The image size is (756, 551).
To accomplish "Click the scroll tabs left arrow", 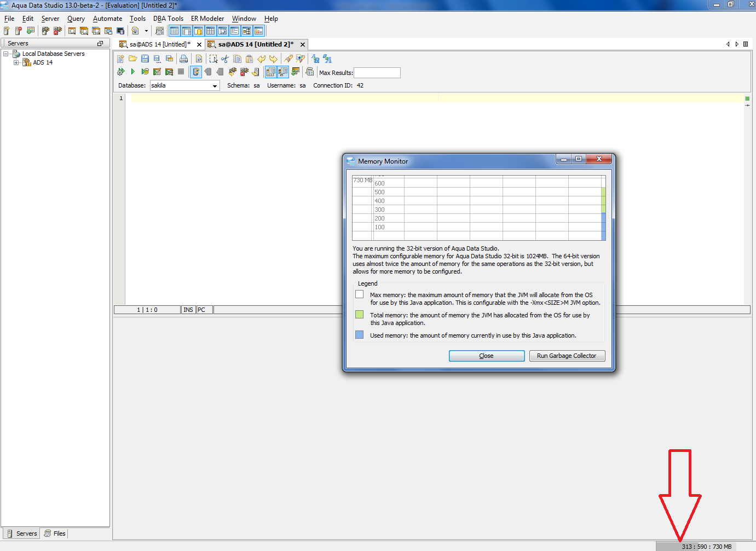I will pos(728,44).
